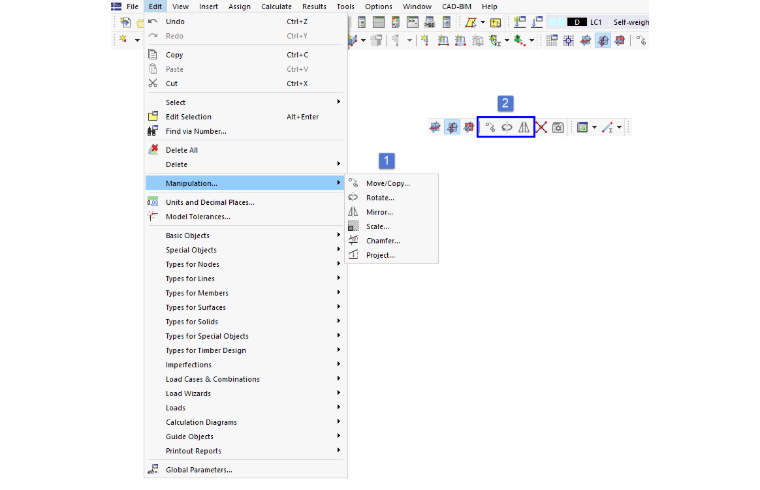Click the parallelogram selection icon in the top toolbar
Image resolution: width=760 pixels, height=490 pixels.
tap(471, 22)
